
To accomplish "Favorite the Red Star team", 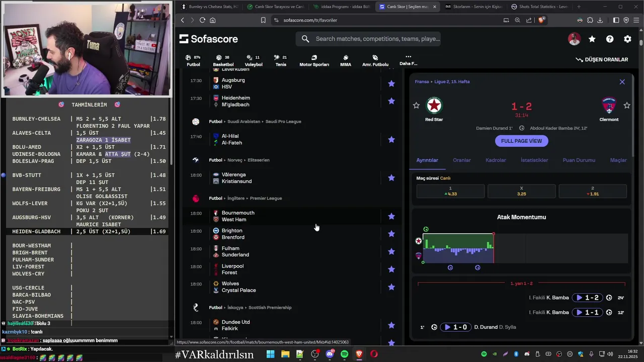I will point(416,105).
